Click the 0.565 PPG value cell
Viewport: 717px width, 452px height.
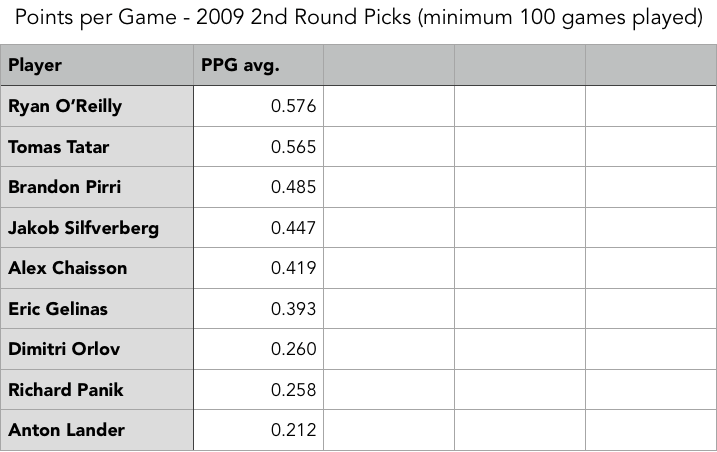[x=258, y=147]
